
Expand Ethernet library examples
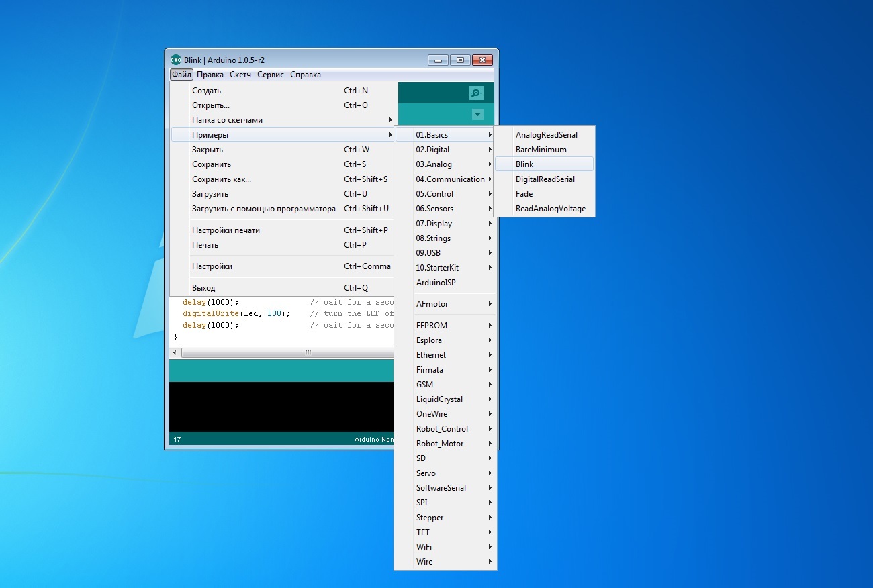click(445, 355)
